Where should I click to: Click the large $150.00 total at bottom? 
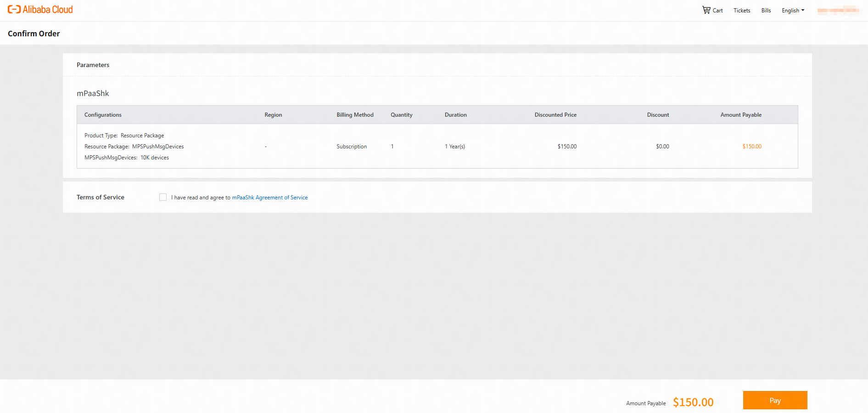(693, 402)
